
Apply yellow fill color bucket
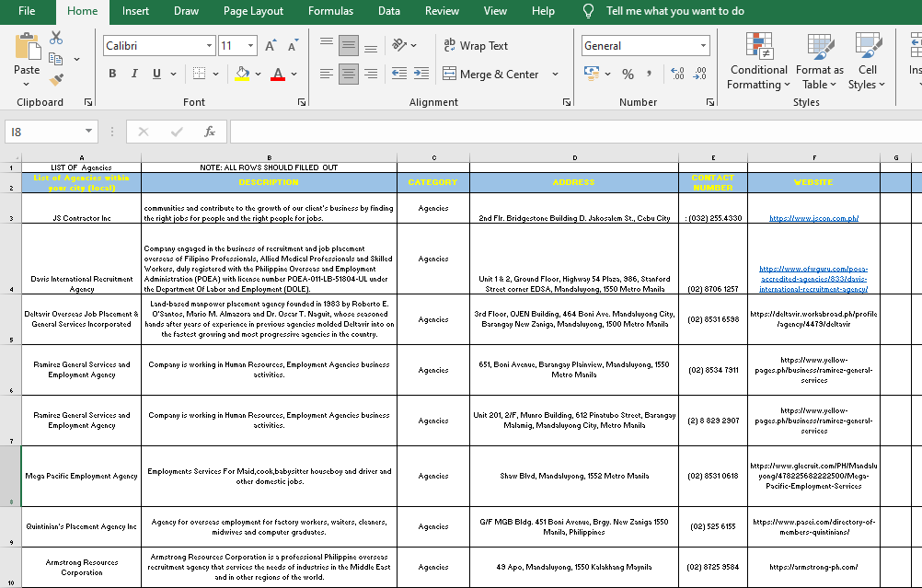point(242,74)
